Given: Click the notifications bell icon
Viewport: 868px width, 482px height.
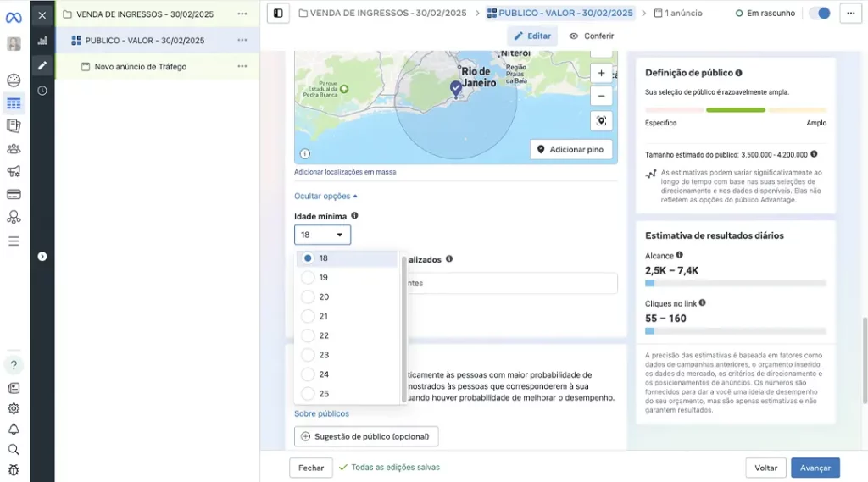Looking at the screenshot, I should [x=14, y=429].
